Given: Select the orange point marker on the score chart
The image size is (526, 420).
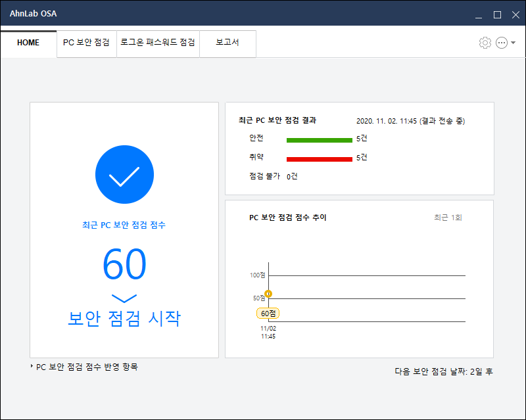Looking at the screenshot, I should click(269, 294).
